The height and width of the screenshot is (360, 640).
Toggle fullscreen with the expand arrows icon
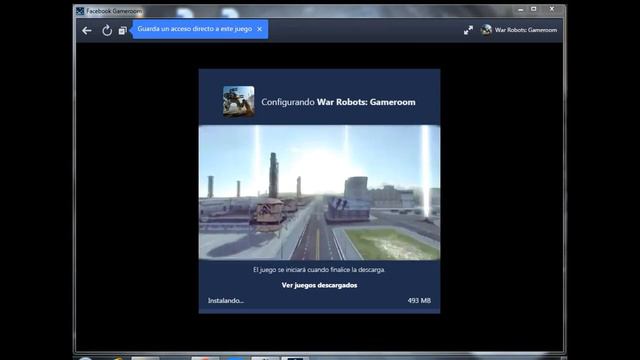click(x=468, y=30)
